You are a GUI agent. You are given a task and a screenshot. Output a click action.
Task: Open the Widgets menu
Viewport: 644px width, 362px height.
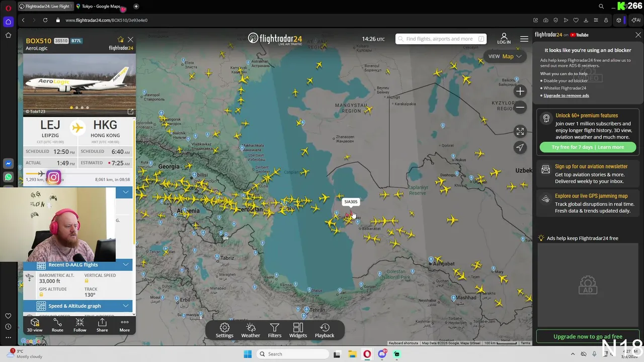click(298, 330)
